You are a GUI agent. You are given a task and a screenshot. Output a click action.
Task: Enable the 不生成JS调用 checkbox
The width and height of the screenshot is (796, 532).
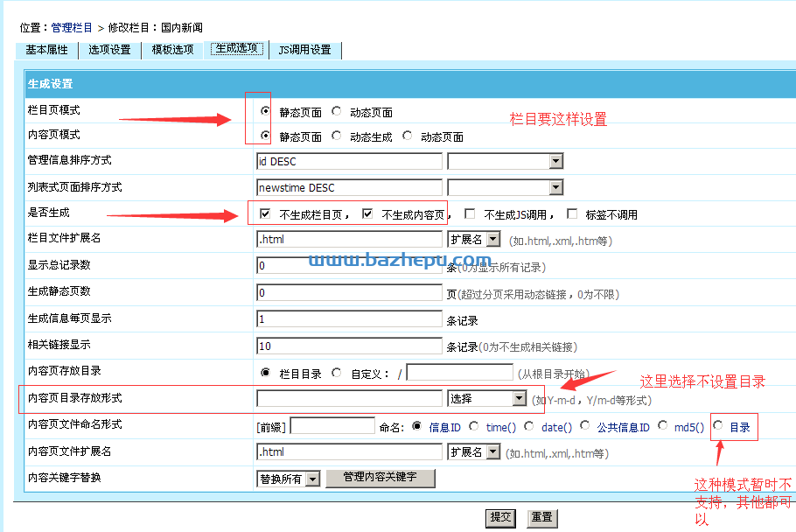[x=470, y=213]
